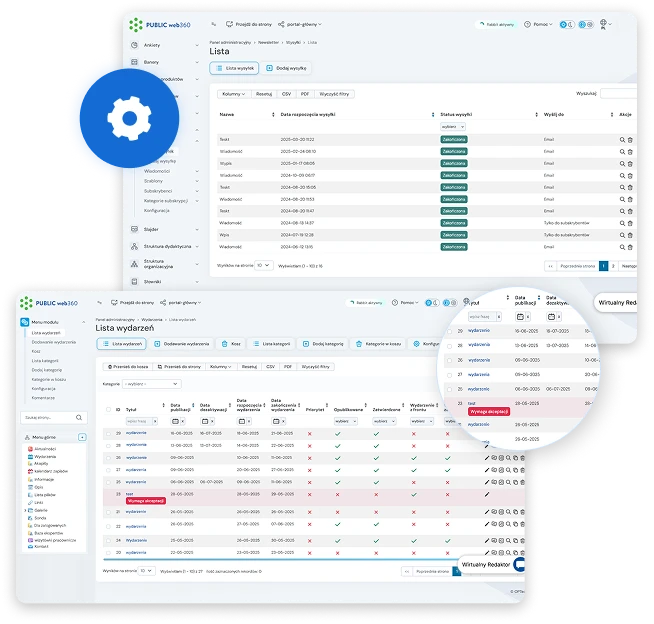This screenshot has height=624, width=654.
Task: Switch to the Dodaj wysyłkę tab
Action: point(286,68)
